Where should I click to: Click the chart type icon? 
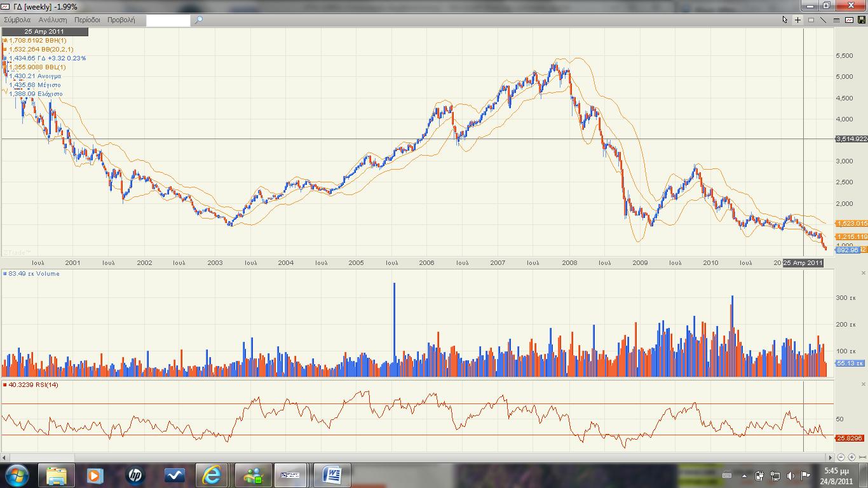849,20
